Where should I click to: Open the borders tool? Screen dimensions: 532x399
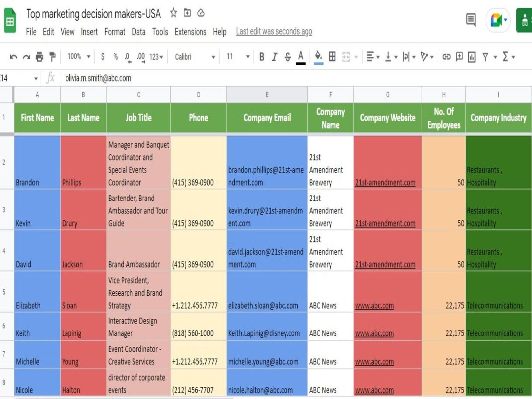(332, 57)
